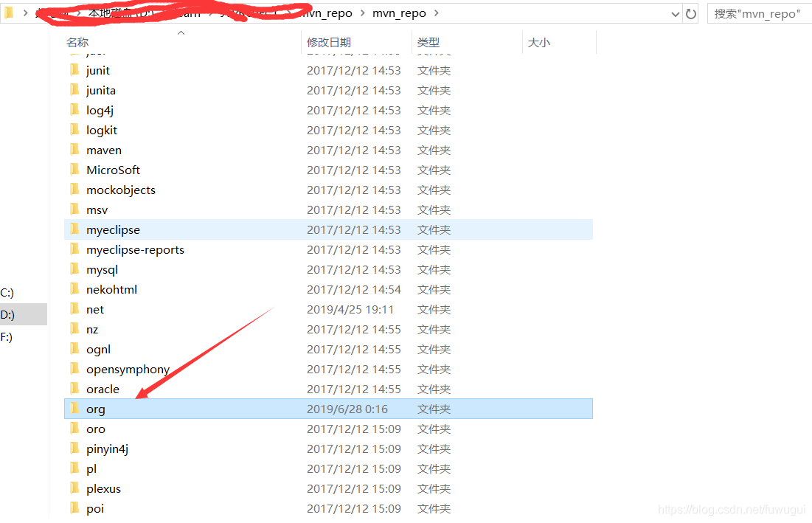Select the maven folder name
The width and height of the screenshot is (812, 523).
tap(104, 150)
